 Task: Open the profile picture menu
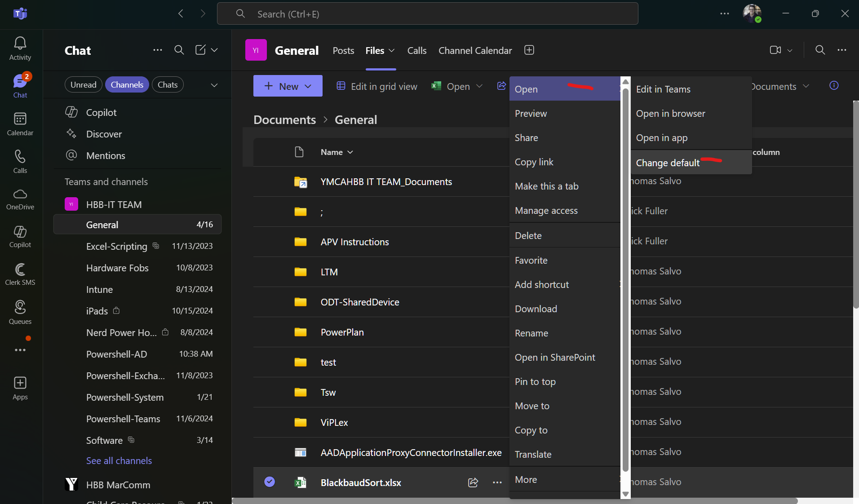point(752,13)
